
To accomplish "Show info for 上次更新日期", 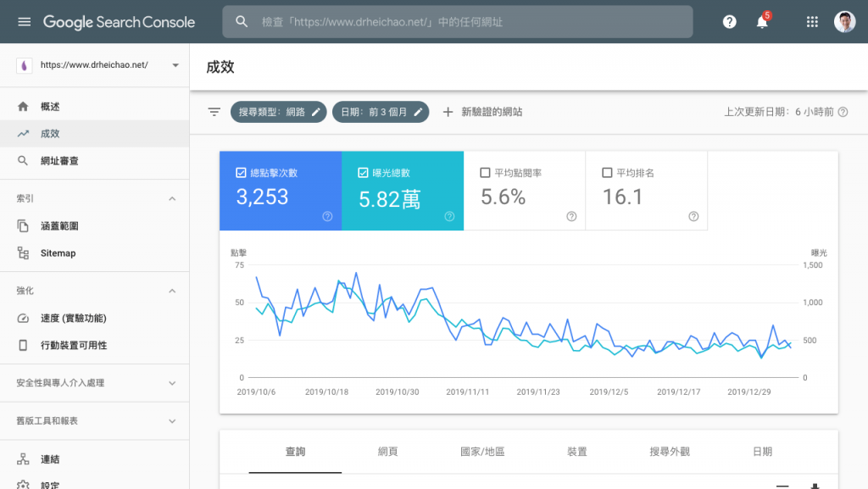I will click(x=843, y=112).
